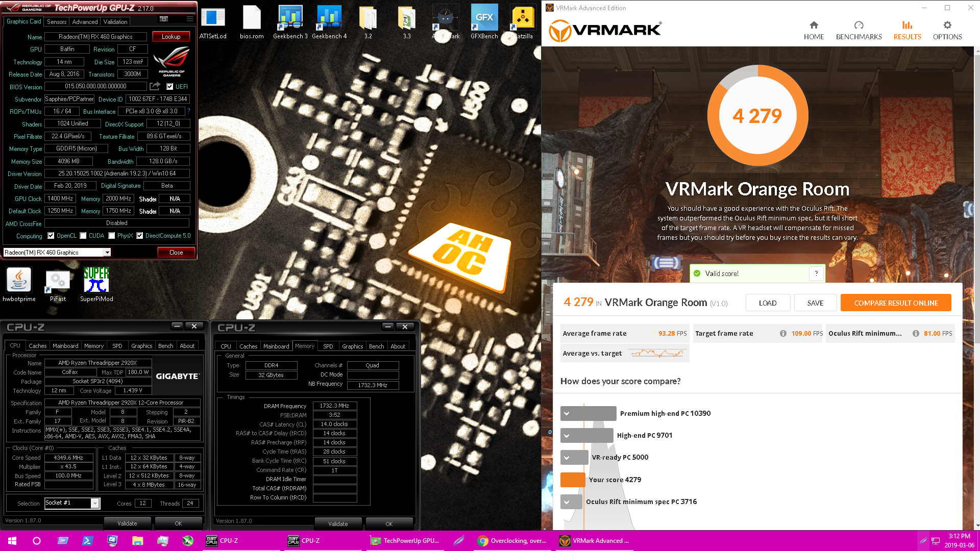Switch to Validation tab in GPU-Z
The height and width of the screenshot is (551, 980).
115,21
